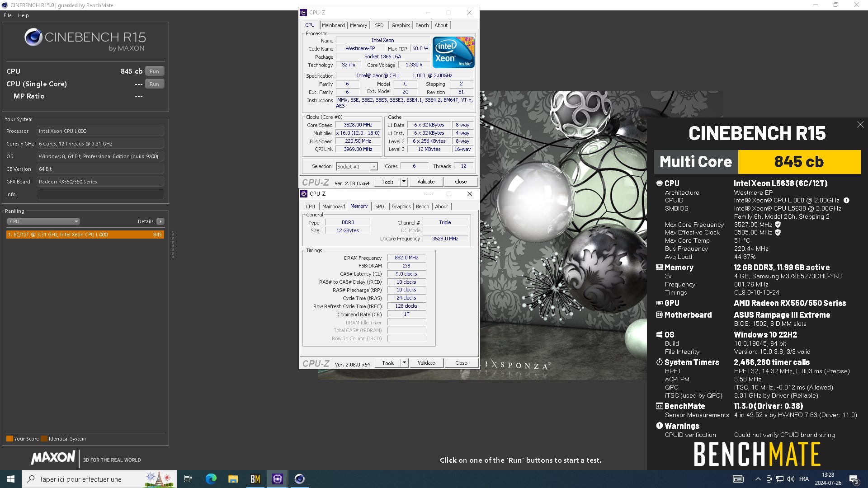Run the CPU Single Core test

(x=155, y=84)
